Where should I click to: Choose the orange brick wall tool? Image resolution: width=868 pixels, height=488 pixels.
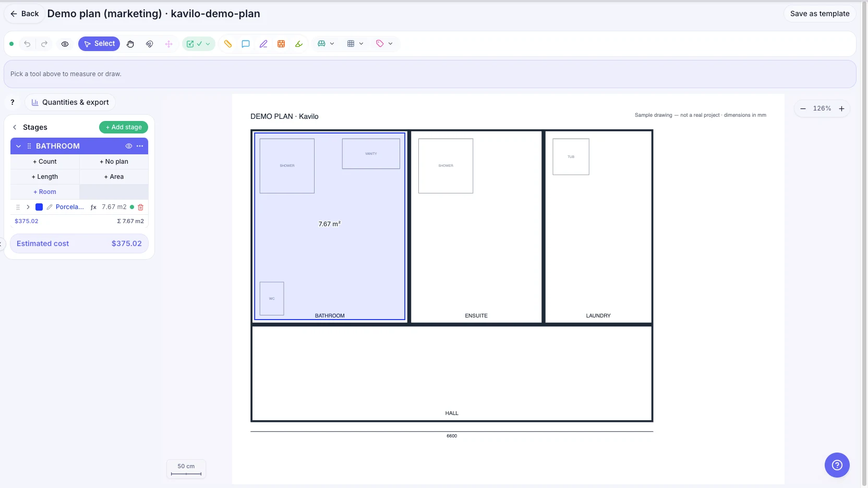(281, 44)
